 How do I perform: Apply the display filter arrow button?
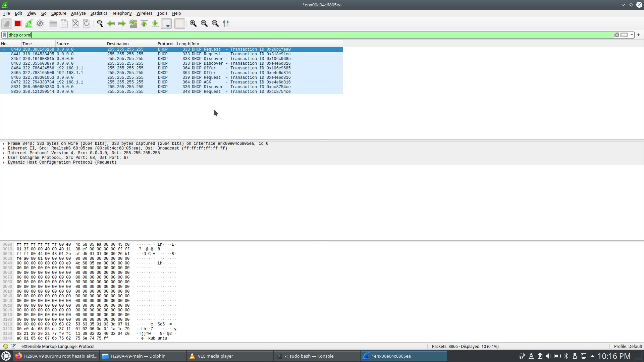[x=624, y=35]
